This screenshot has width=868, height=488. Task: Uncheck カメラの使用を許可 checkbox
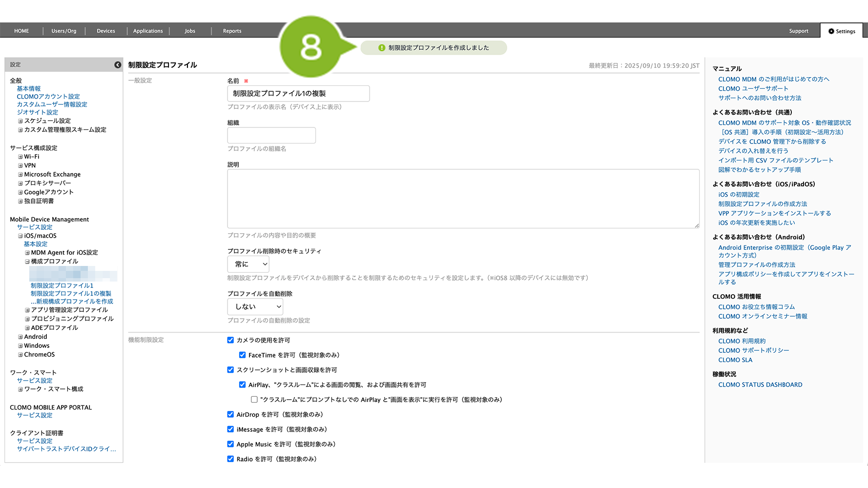[x=230, y=340]
